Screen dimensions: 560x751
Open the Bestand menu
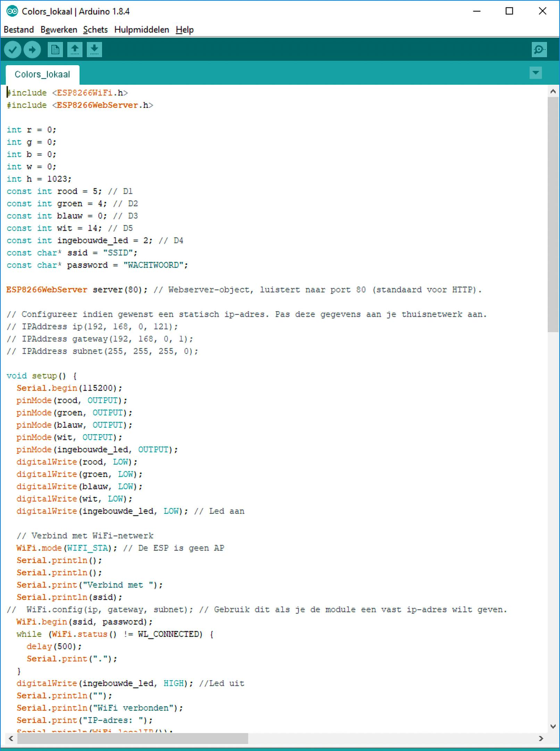[x=19, y=30]
